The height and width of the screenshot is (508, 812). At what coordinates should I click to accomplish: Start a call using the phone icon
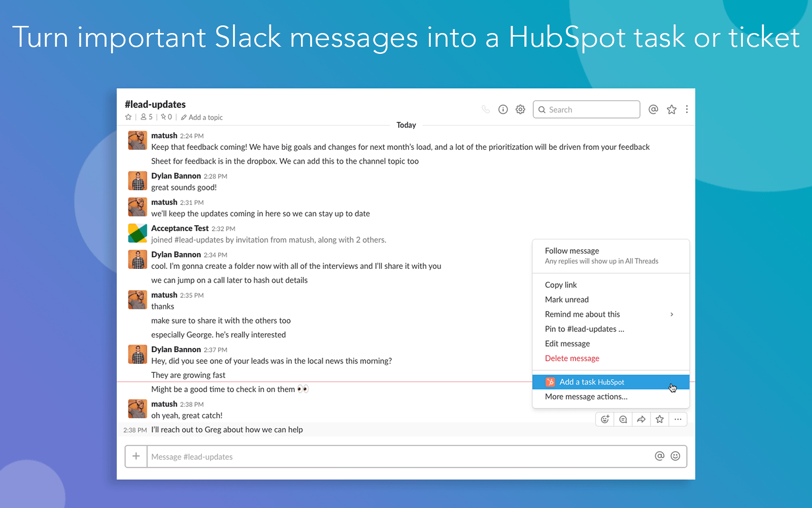486,109
